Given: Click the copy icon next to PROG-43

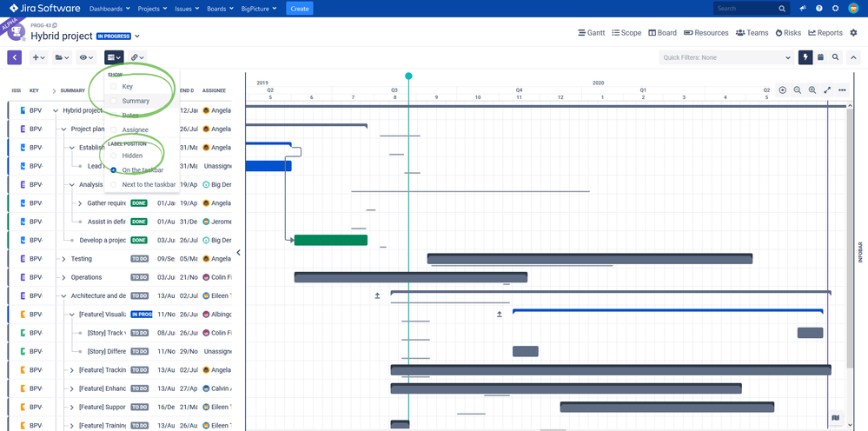Looking at the screenshot, I should pyautogui.click(x=55, y=25).
